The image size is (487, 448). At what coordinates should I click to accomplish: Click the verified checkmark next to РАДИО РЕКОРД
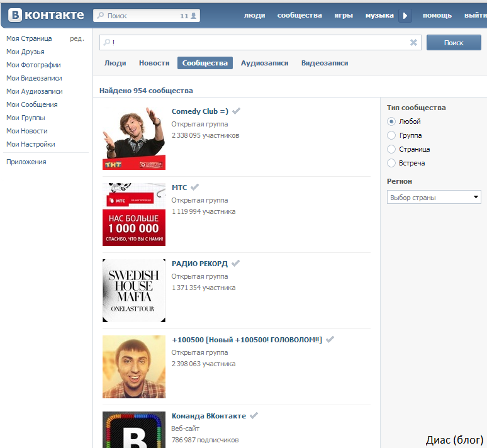236,263
